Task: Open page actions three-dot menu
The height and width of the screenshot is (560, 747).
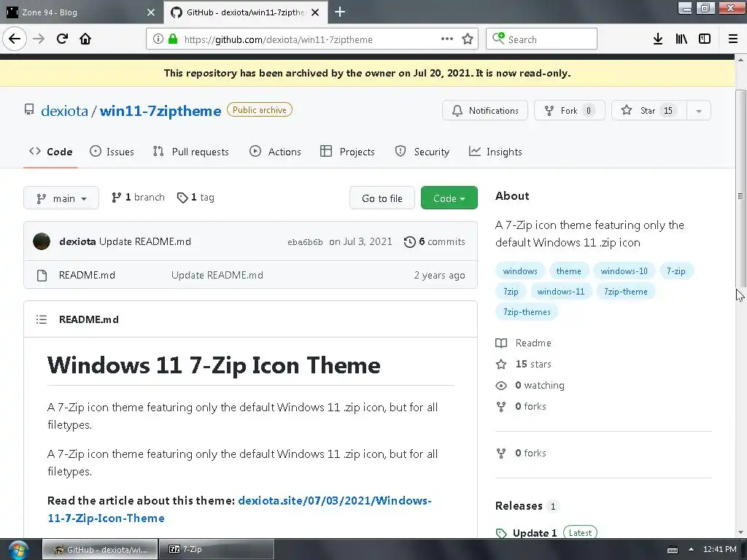Action: [x=447, y=39]
